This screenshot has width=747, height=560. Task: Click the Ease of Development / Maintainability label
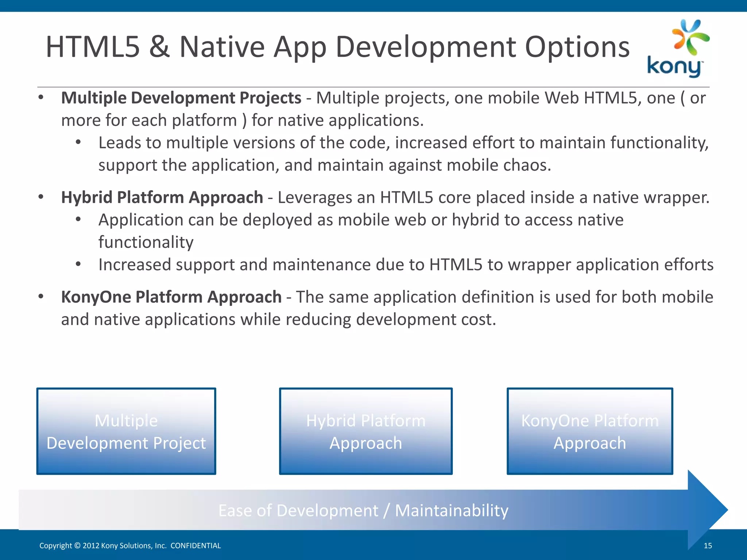click(363, 510)
